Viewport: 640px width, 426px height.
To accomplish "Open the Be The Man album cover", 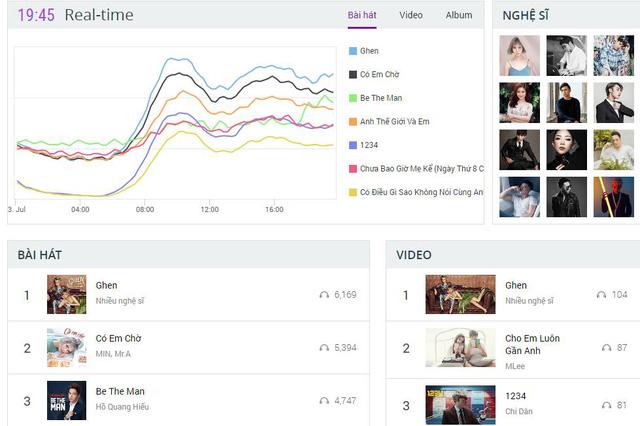I will [66, 400].
